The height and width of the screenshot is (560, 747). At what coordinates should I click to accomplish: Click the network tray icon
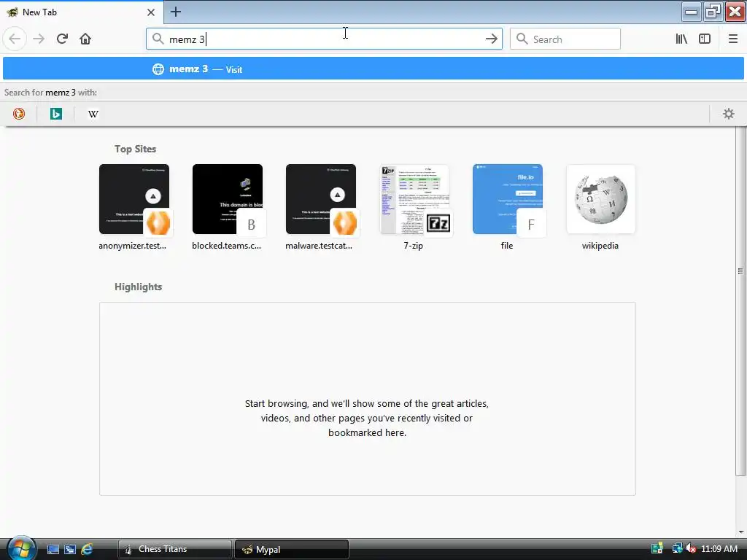677,549
